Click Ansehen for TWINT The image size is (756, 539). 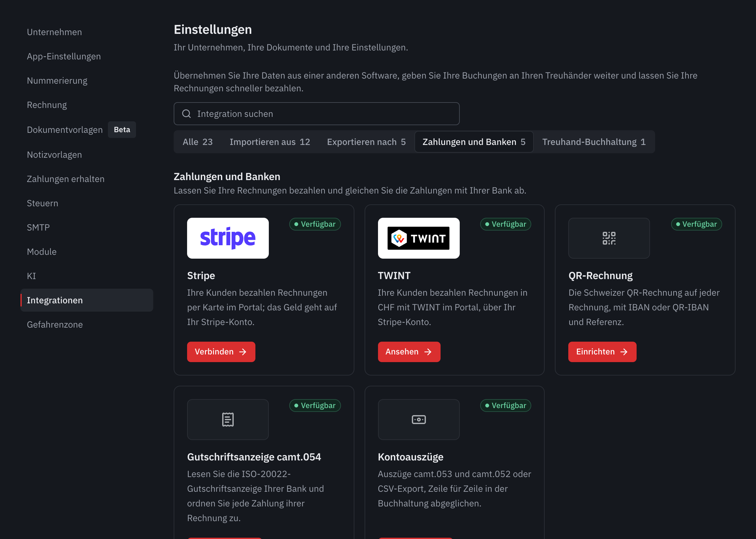coord(409,352)
